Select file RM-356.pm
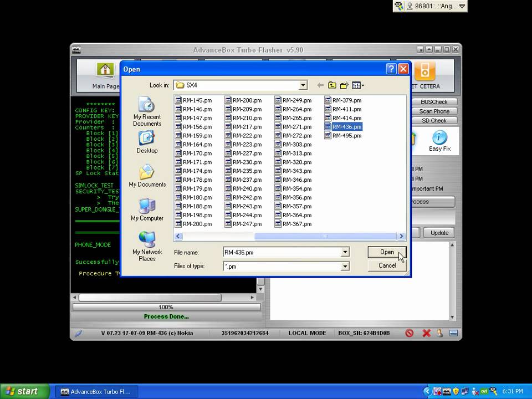532x399 pixels. pyautogui.click(x=293, y=197)
